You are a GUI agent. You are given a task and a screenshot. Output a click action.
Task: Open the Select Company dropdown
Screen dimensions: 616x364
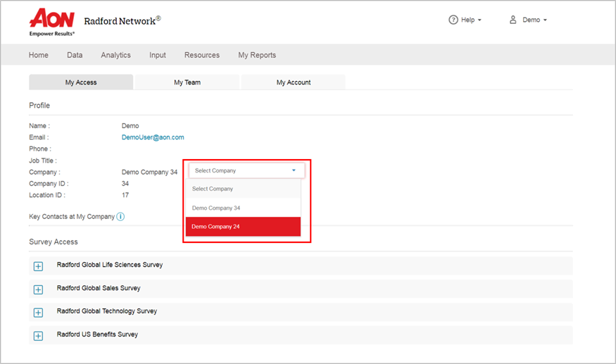click(x=246, y=170)
